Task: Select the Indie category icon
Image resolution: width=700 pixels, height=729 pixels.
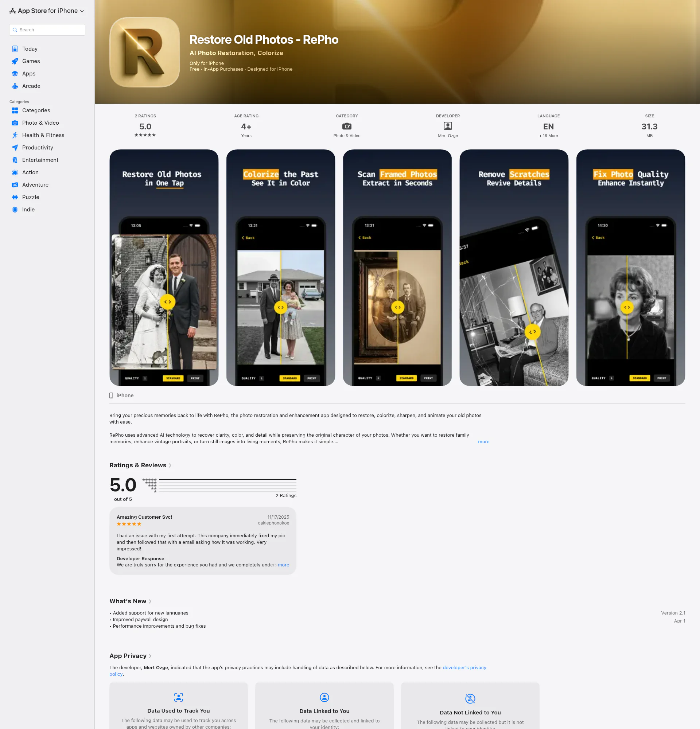Action: [15, 209]
